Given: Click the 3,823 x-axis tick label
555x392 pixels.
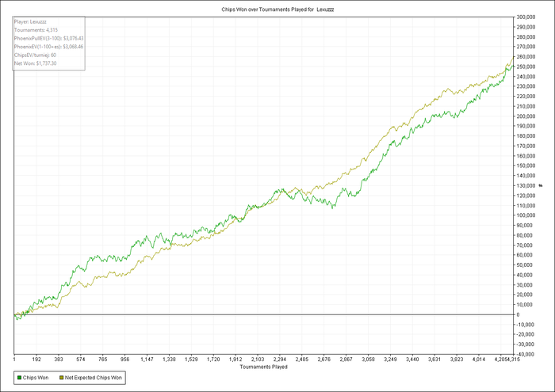Looking at the screenshot, I should [x=457, y=360].
